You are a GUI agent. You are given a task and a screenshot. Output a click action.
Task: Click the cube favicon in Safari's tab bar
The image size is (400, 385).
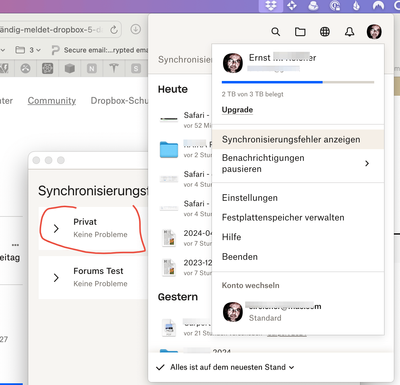click(70, 68)
